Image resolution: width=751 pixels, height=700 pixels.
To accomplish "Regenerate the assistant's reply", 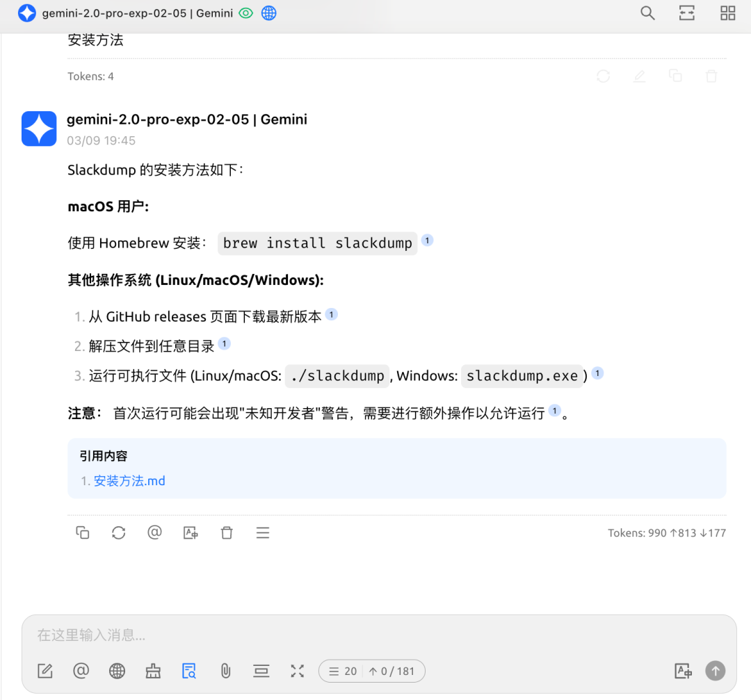I will click(118, 532).
